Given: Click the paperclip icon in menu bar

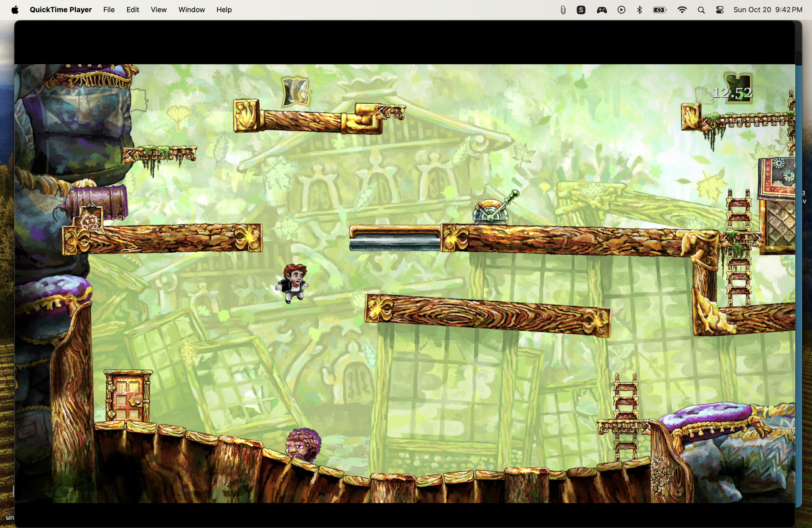Looking at the screenshot, I should [x=563, y=10].
